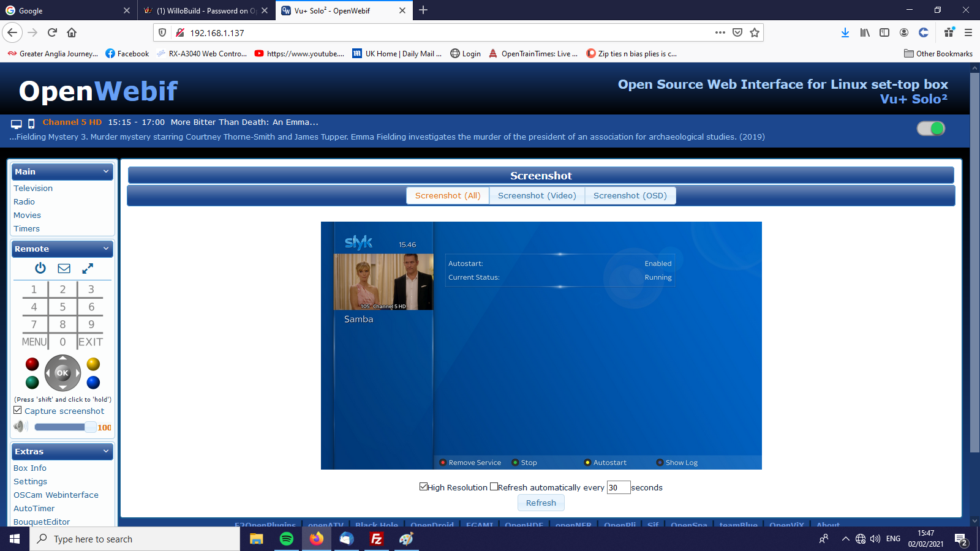Open the Other Bookmarks folder
Image resolution: width=980 pixels, height=551 pixels.
[938, 53]
